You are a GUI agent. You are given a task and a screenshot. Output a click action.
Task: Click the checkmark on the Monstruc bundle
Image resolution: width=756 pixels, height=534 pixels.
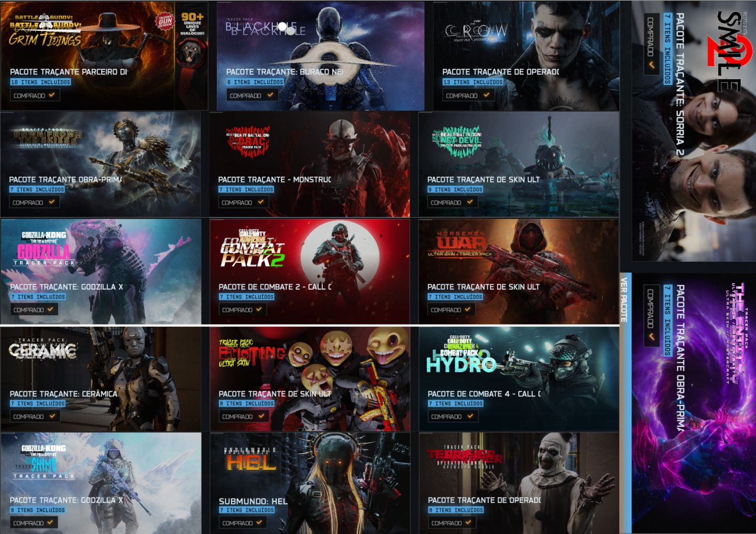point(261,202)
